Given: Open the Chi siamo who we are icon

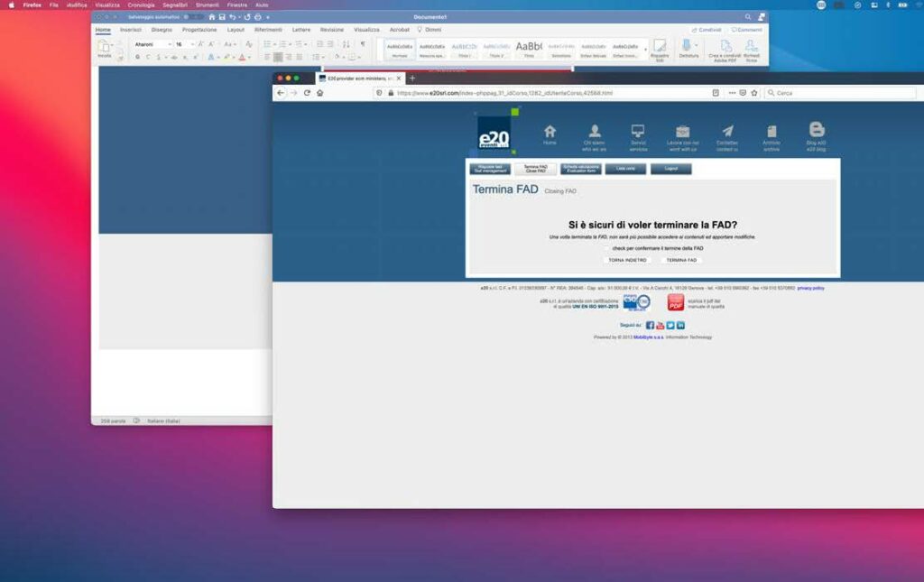Looking at the screenshot, I should click(595, 132).
